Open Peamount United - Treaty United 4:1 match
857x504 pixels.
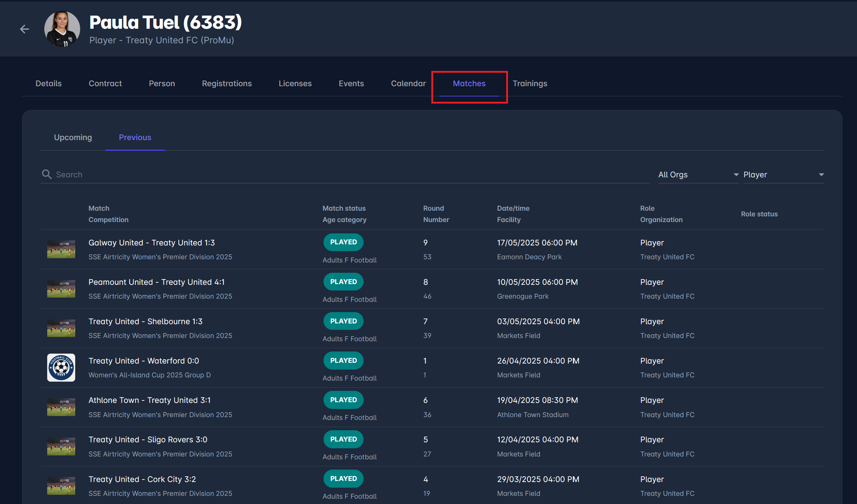point(156,282)
